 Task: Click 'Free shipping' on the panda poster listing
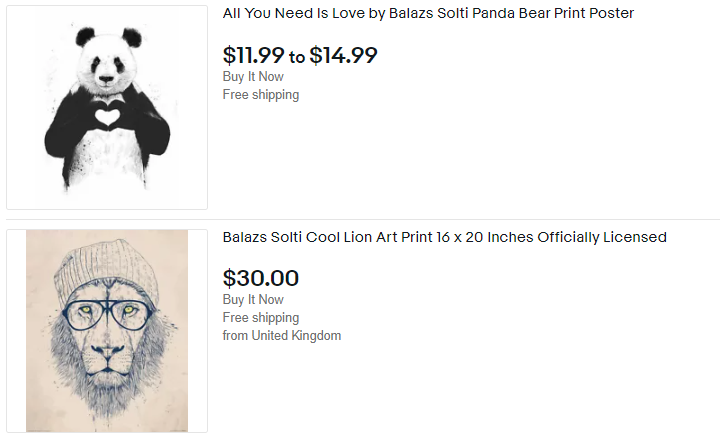261,95
